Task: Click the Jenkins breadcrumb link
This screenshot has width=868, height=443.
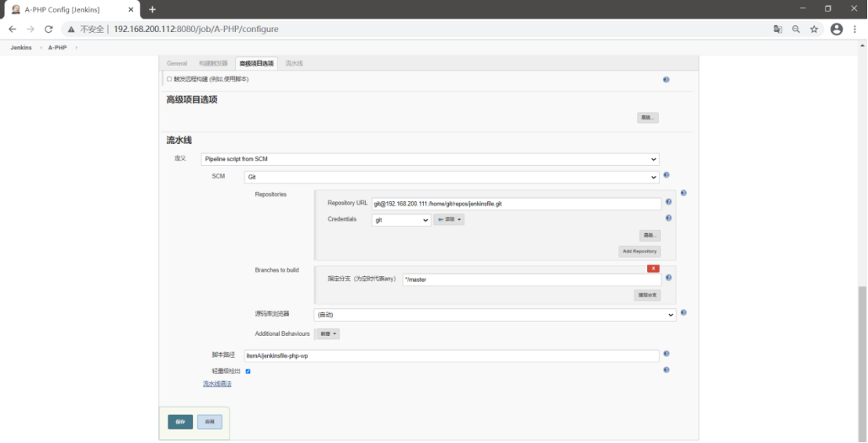Action: (21, 48)
